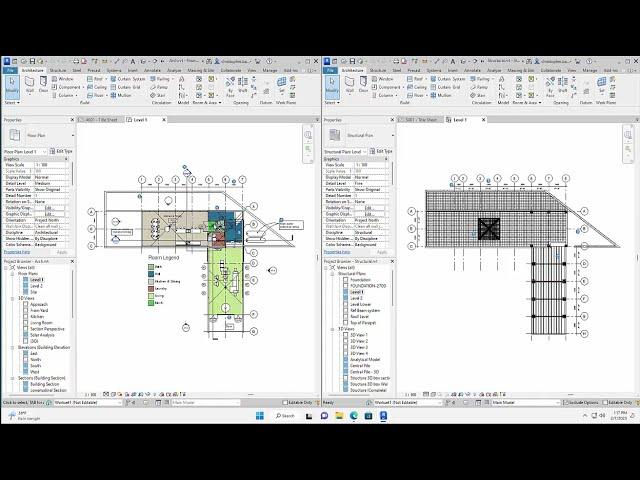The width and height of the screenshot is (640, 480).
Task: Click Edit Type in right Properties panel
Action: pyautogui.click(x=381, y=151)
